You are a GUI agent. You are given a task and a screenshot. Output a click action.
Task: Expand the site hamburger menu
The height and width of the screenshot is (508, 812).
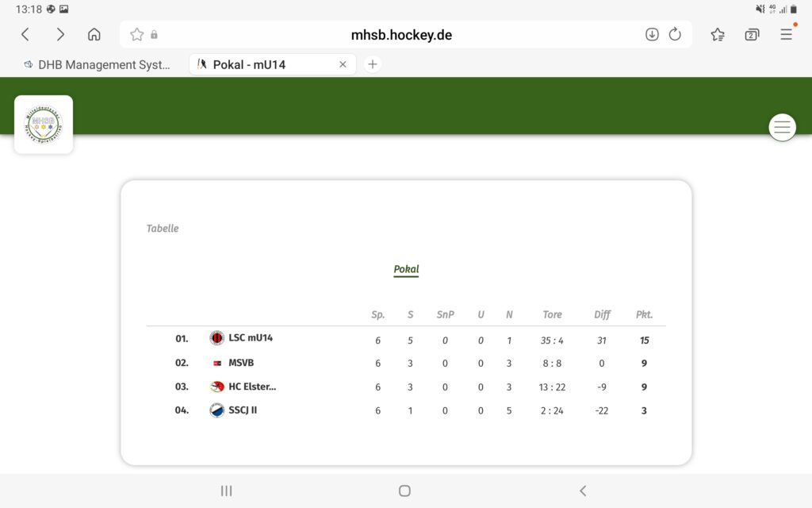pos(783,127)
